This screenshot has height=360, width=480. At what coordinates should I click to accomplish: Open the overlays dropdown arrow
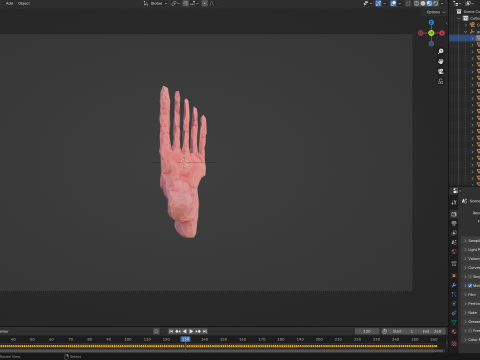click(x=399, y=3)
